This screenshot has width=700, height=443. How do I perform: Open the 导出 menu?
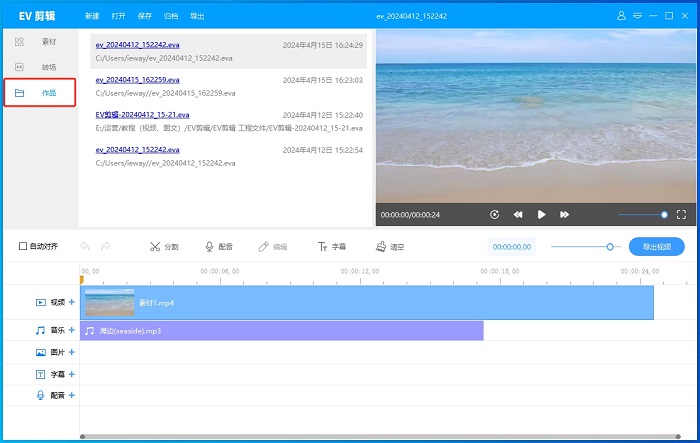pos(197,17)
